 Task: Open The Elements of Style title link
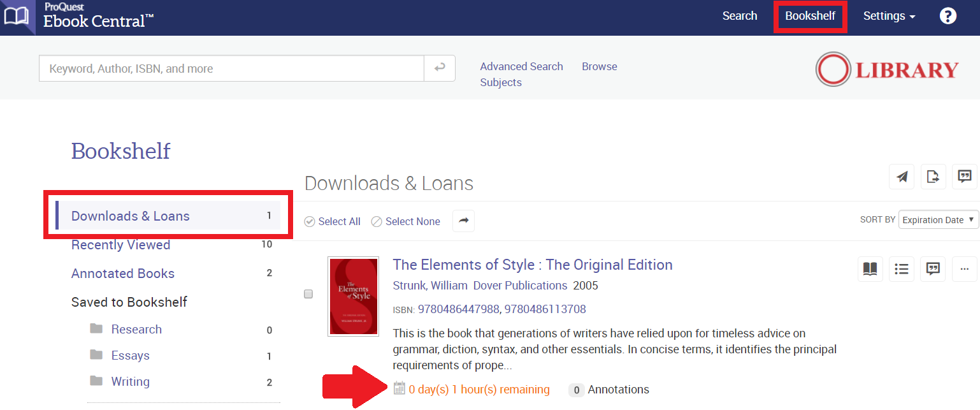click(x=533, y=265)
